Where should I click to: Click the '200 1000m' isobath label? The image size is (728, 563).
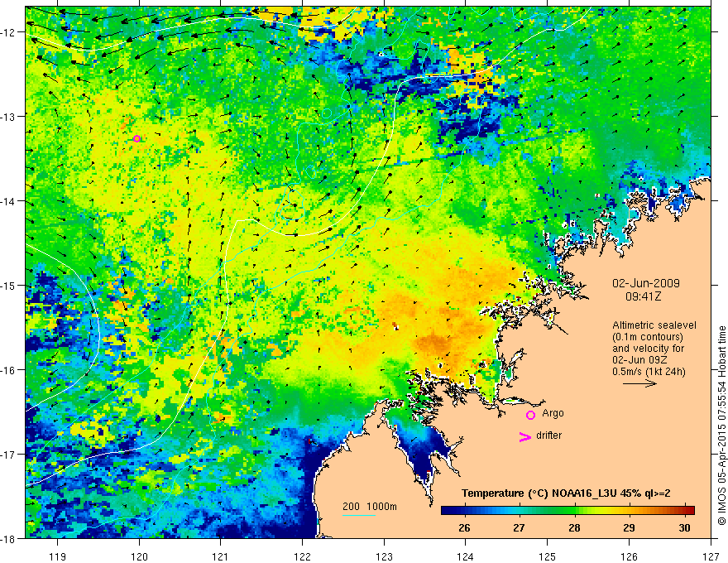coord(370,507)
